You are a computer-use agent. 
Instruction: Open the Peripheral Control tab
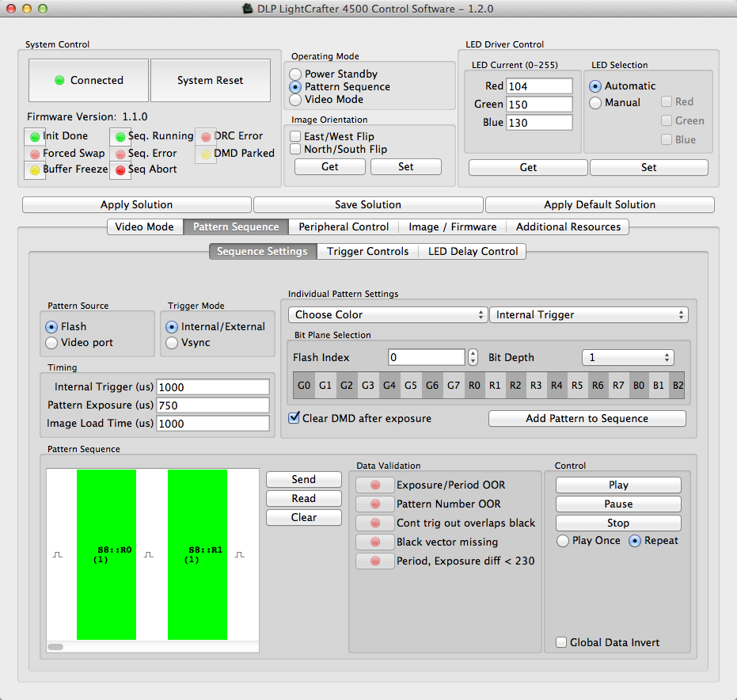(x=344, y=226)
